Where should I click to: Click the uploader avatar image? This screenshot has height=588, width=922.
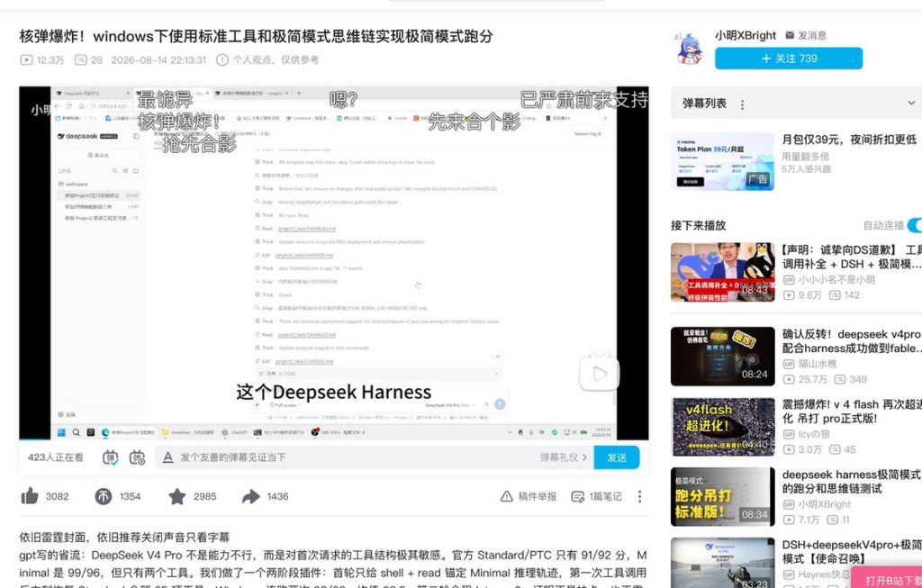[x=689, y=49]
